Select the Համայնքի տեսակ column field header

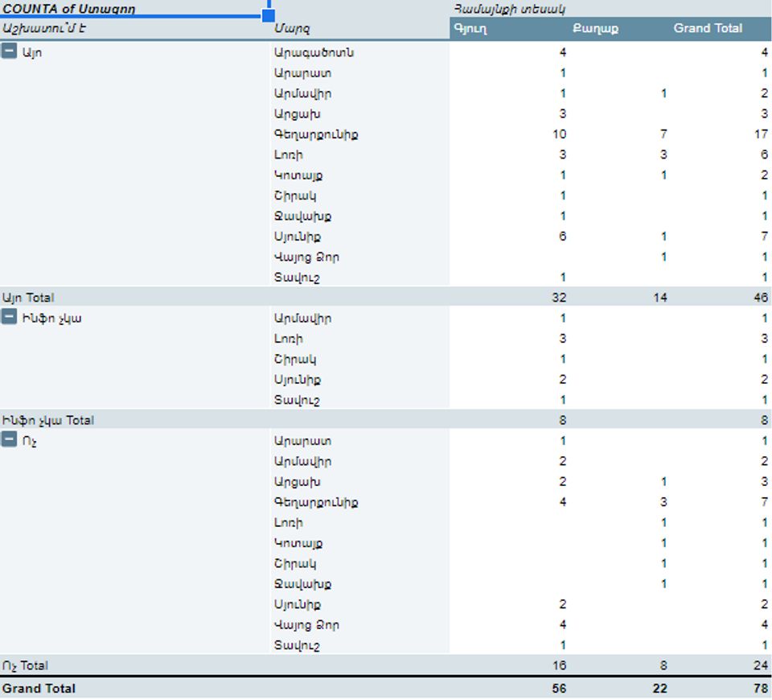point(509,9)
